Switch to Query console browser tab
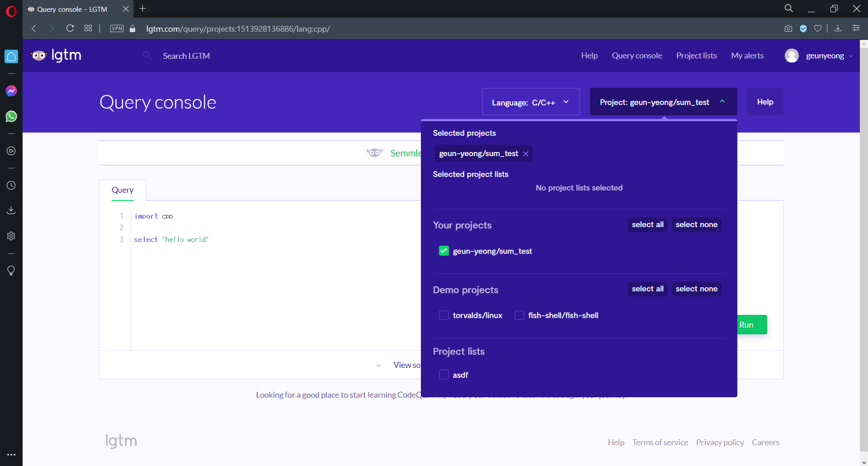The height and width of the screenshot is (466, 868). (72, 9)
